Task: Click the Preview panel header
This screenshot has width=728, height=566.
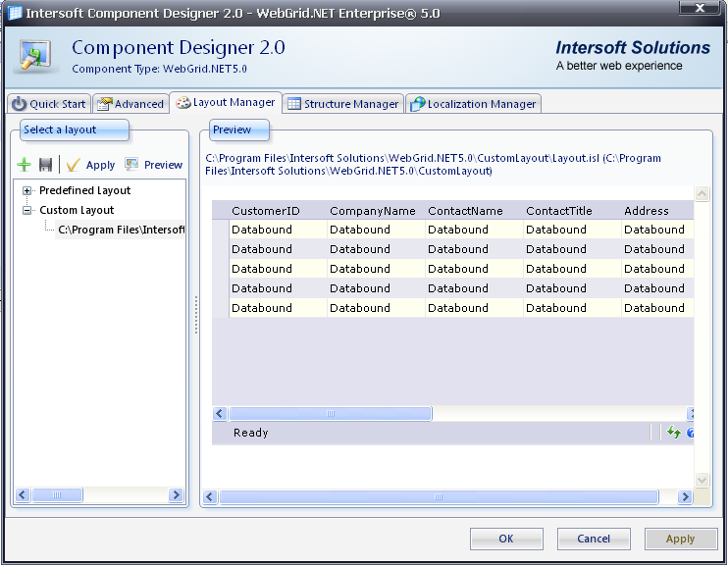Action: [x=238, y=130]
